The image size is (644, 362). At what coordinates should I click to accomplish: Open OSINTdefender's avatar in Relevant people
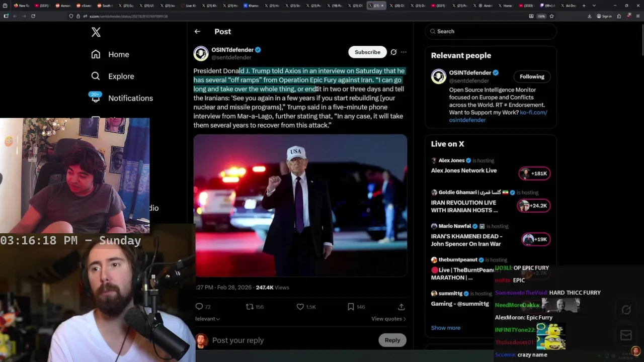tap(439, 76)
